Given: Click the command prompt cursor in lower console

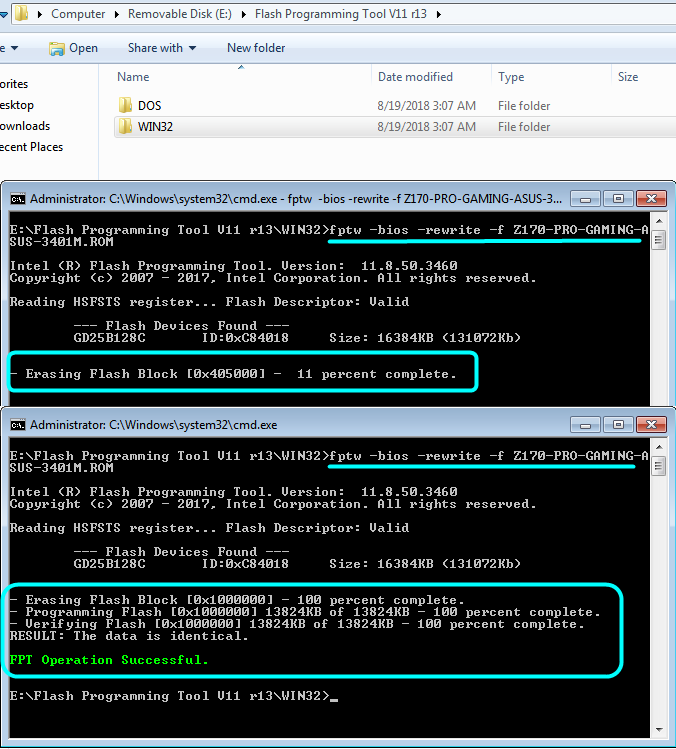Looking at the screenshot, I should pyautogui.click(x=334, y=700).
